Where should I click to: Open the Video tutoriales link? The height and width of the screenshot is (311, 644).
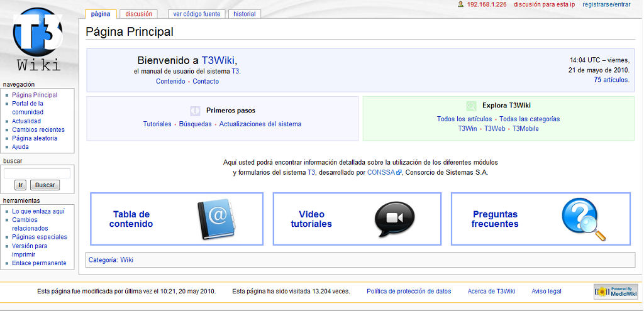coord(311,219)
